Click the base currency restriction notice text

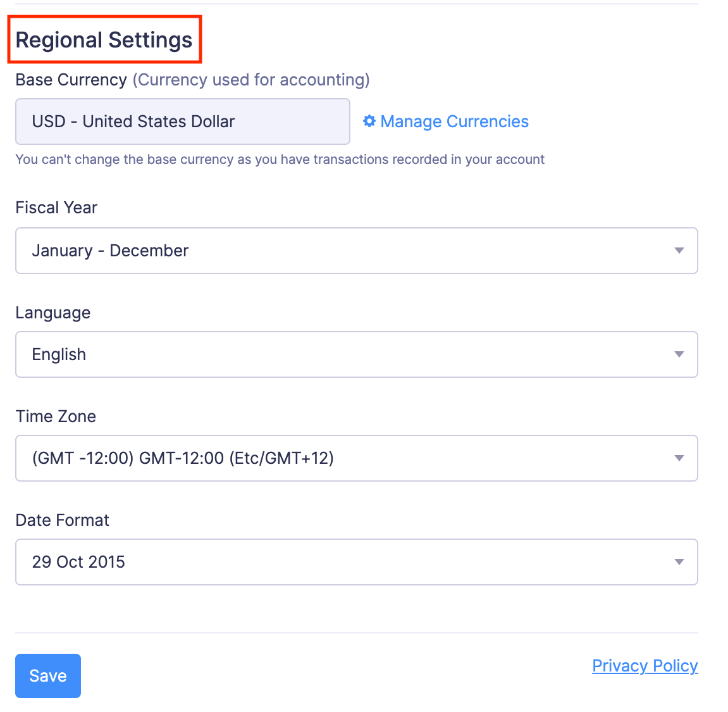point(280,159)
